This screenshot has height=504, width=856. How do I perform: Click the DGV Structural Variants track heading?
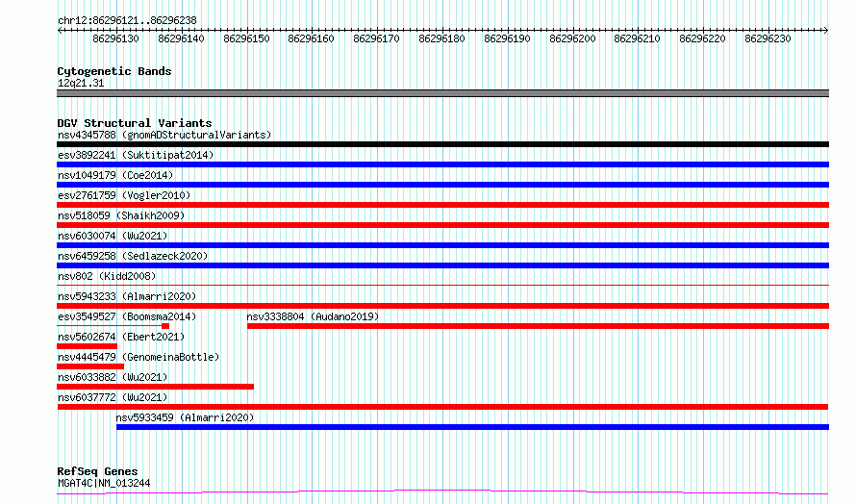coord(135,123)
